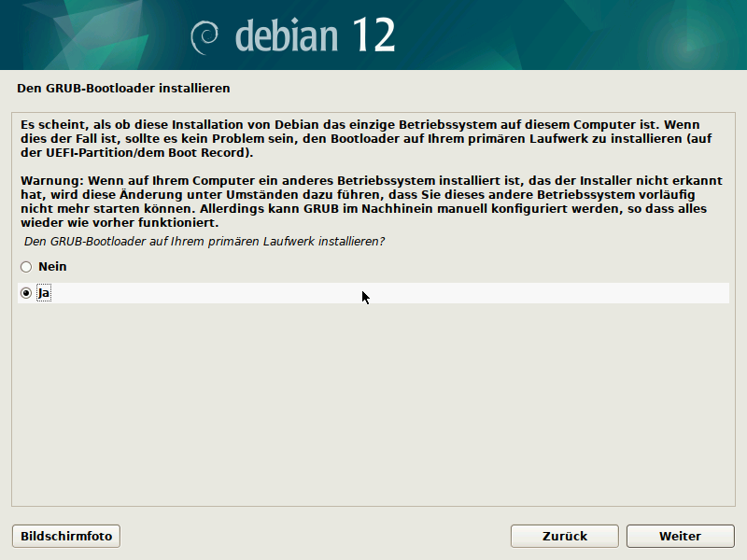Click the "Ja" option label text
The width and height of the screenshot is (747, 560).
pos(44,293)
